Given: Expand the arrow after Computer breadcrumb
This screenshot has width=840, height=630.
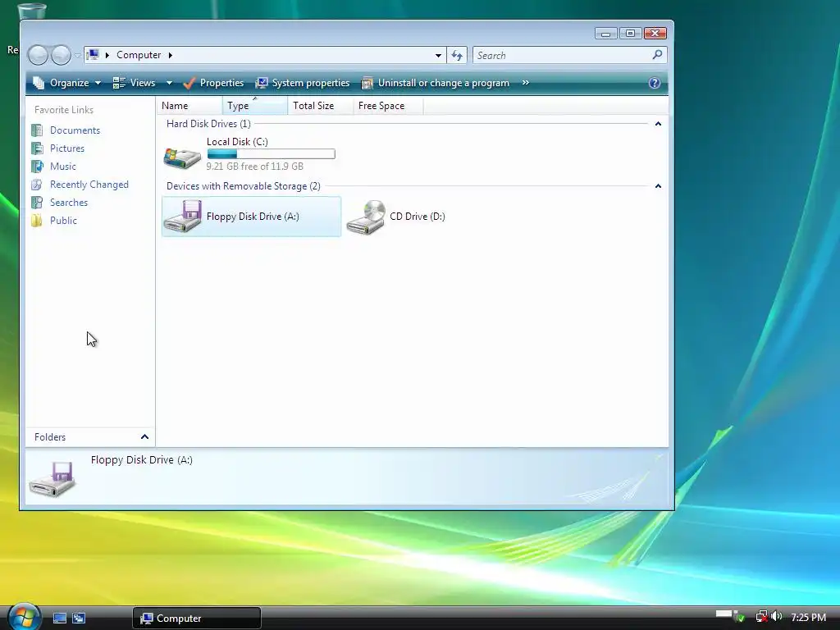Looking at the screenshot, I should point(171,55).
